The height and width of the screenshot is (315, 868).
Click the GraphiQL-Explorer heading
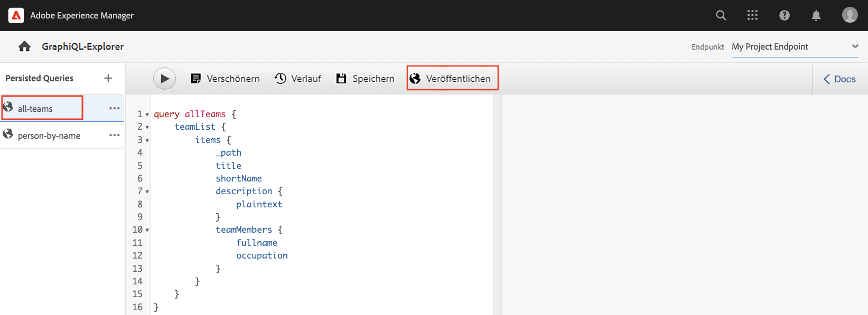83,46
